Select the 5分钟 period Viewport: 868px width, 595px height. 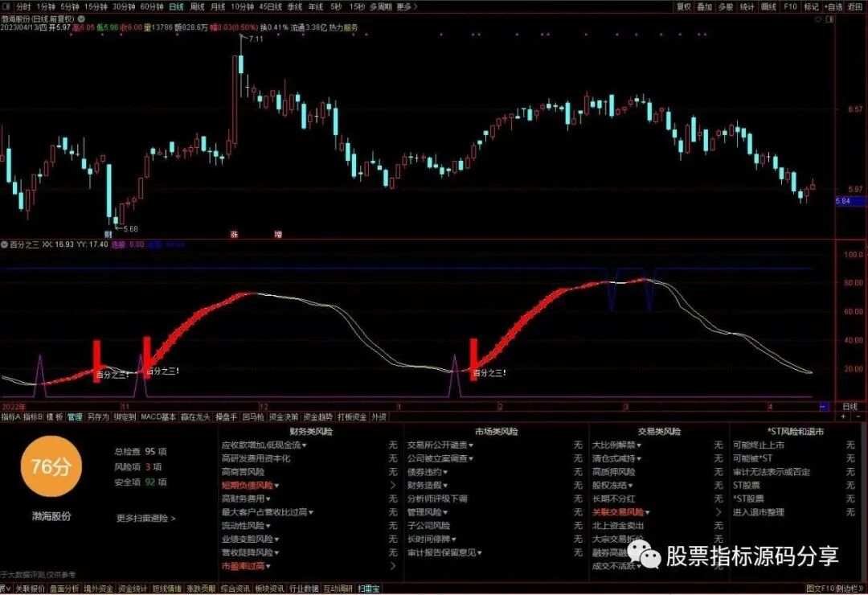(x=70, y=6)
